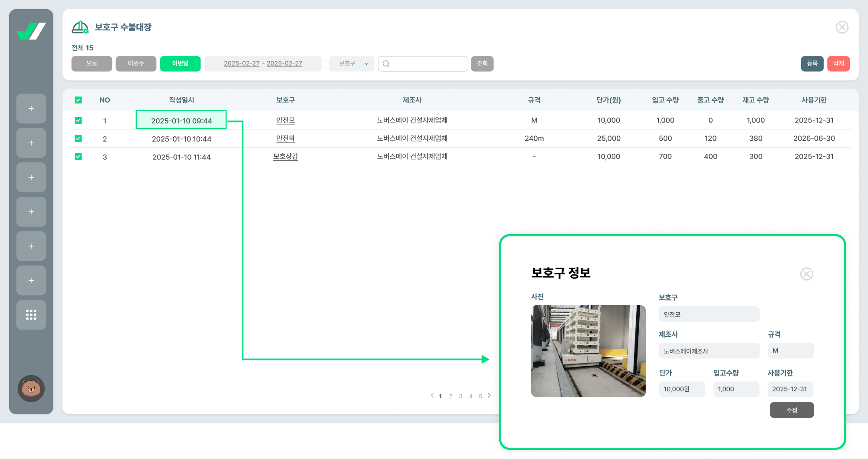Uncheck the row 1 checkbox for 안전모

(78, 120)
